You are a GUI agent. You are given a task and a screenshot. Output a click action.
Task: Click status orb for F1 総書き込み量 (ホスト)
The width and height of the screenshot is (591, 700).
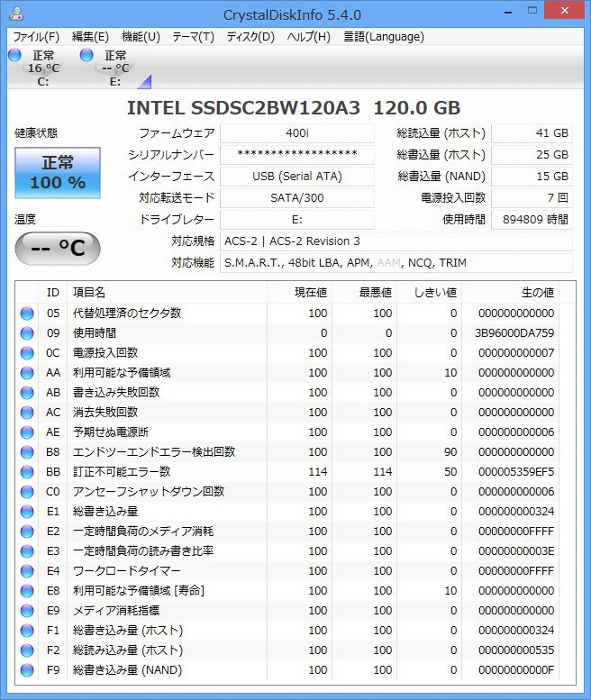[27, 631]
